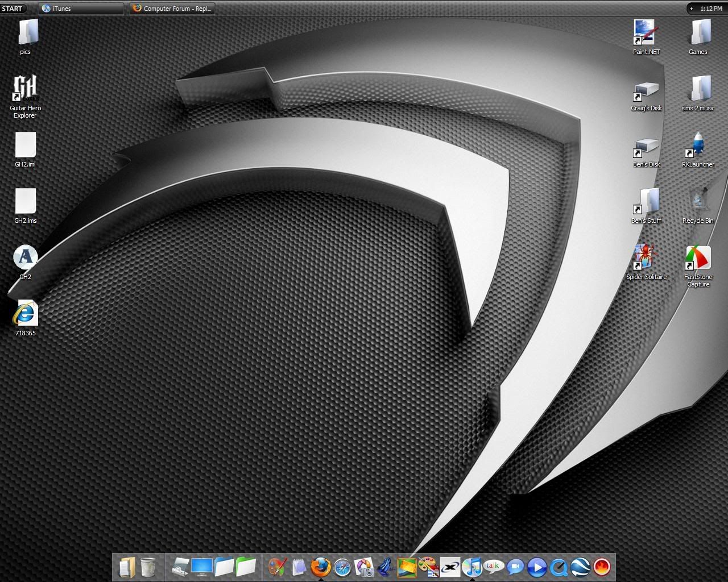Viewport: 728px width, 582px height.
Task: Open the drive icon in dock
Action: point(181,567)
